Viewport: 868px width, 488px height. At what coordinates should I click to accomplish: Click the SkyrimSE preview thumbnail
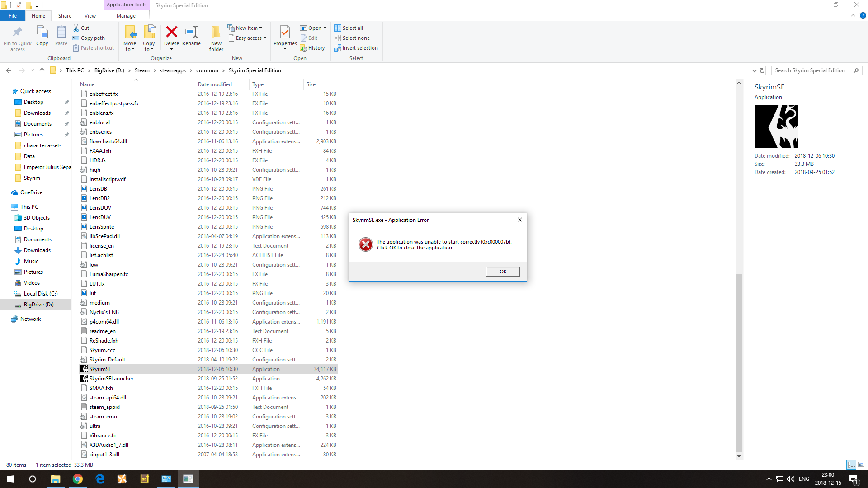tap(776, 127)
